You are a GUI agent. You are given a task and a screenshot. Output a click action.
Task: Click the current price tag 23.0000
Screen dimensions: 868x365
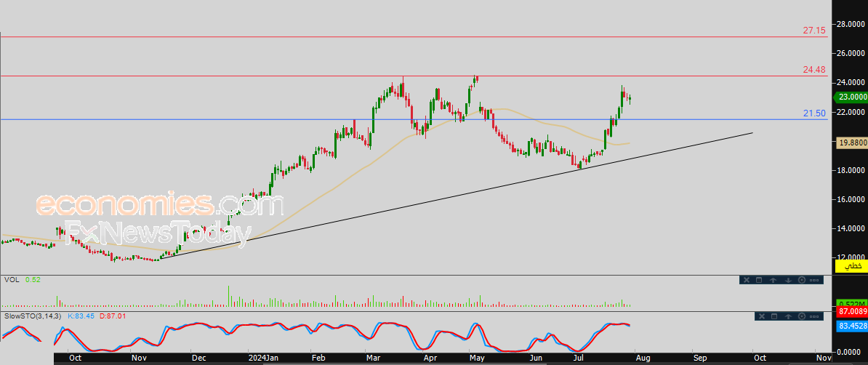(851, 97)
